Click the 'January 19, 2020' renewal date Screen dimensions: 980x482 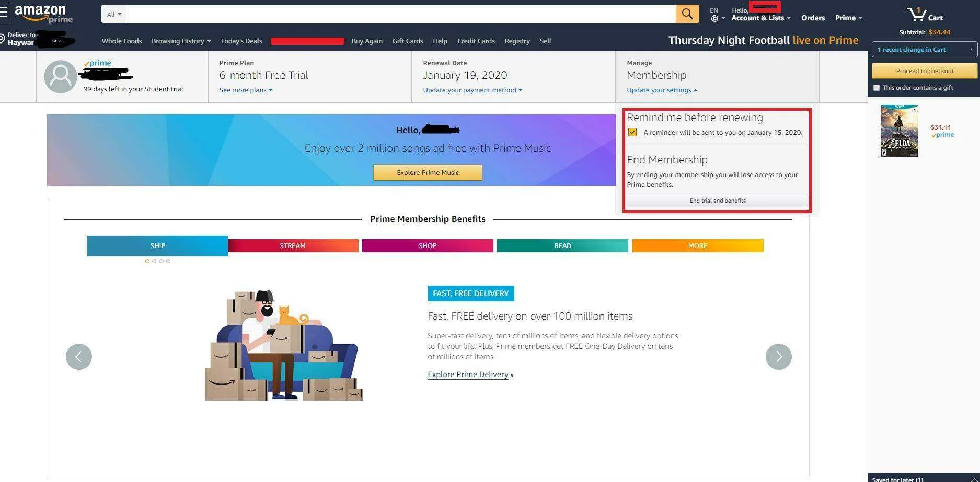[465, 75]
